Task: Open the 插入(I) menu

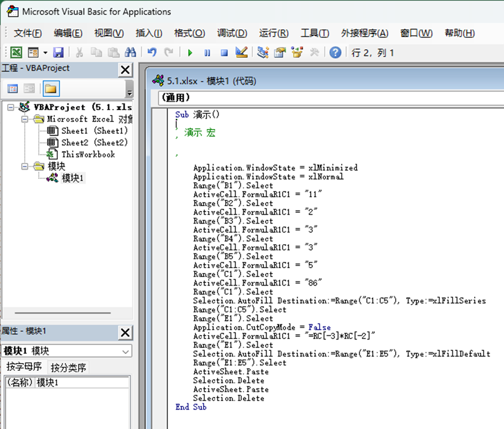Action: (149, 33)
